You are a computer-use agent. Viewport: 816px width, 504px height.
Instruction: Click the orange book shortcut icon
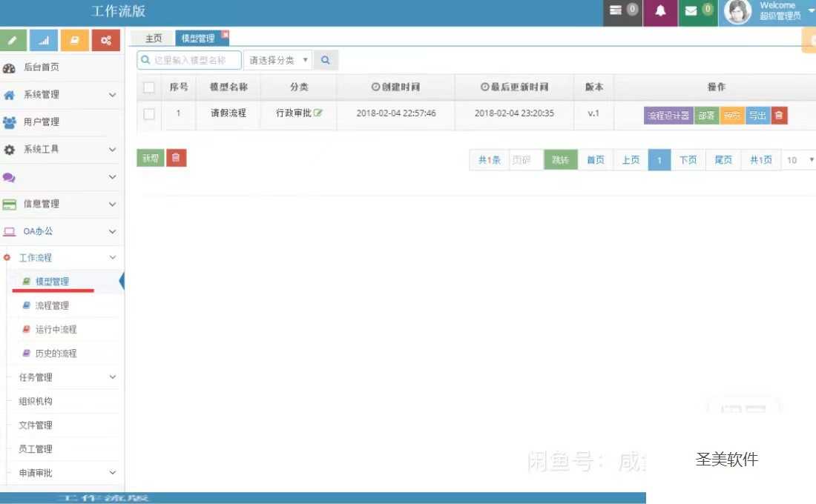[x=74, y=41]
